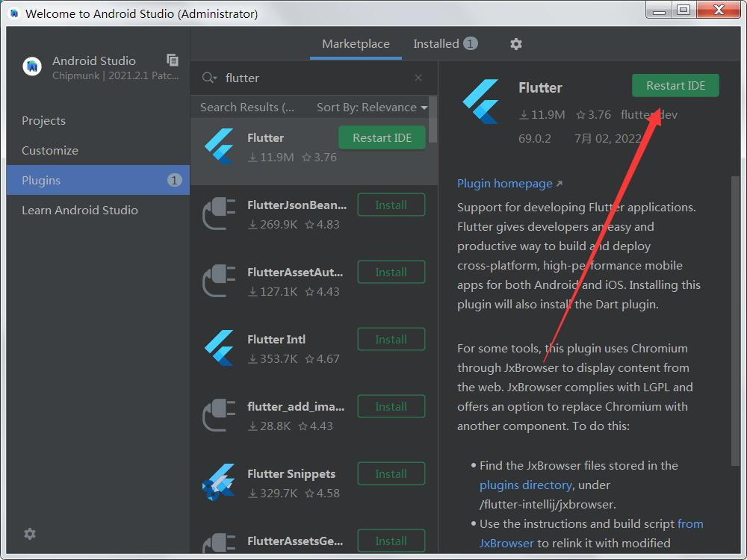This screenshot has width=747, height=560.
Task: Select the FlutterAssetsGe plugin name
Action: coord(295,541)
